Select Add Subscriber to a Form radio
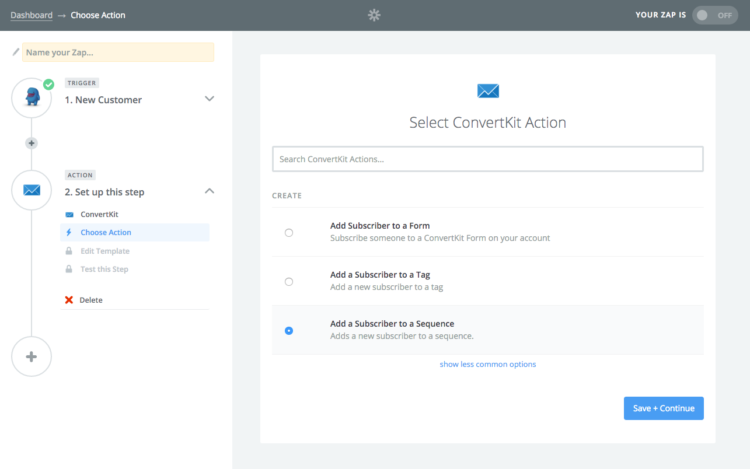Screen dimensions: 750x469 click(289, 233)
